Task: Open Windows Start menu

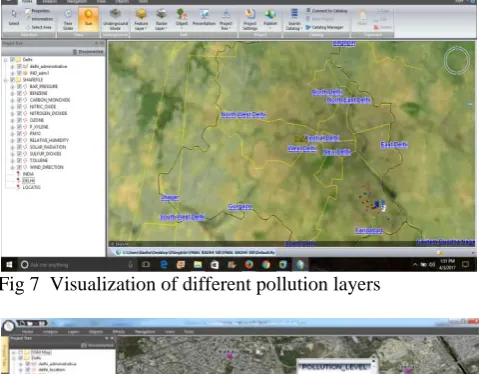Action: (9, 265)
